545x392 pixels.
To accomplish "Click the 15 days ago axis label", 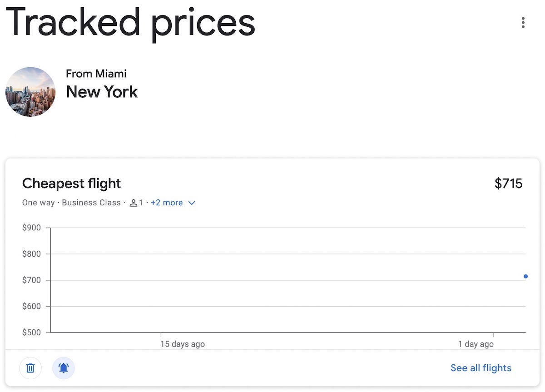I will [x=183, y=344].
